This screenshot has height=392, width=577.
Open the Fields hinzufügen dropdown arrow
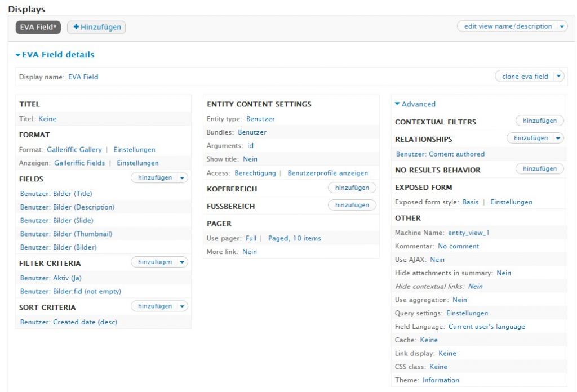pos(181,177)
